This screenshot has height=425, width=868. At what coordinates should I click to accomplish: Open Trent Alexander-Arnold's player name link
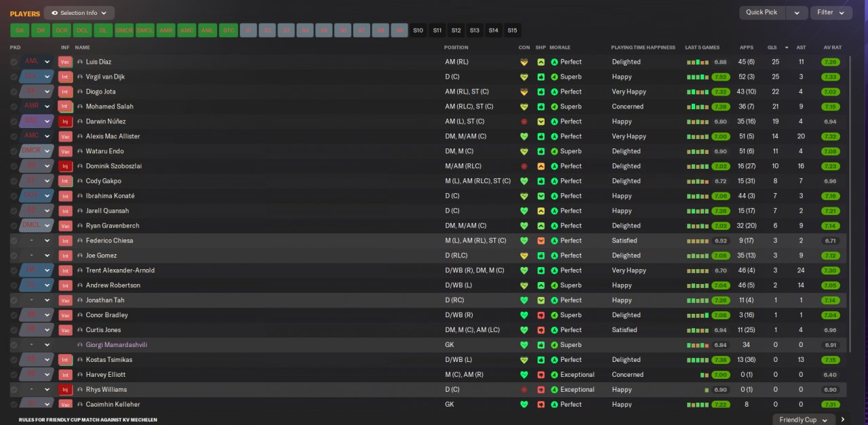pyautogui.click(x=120, y=270)
